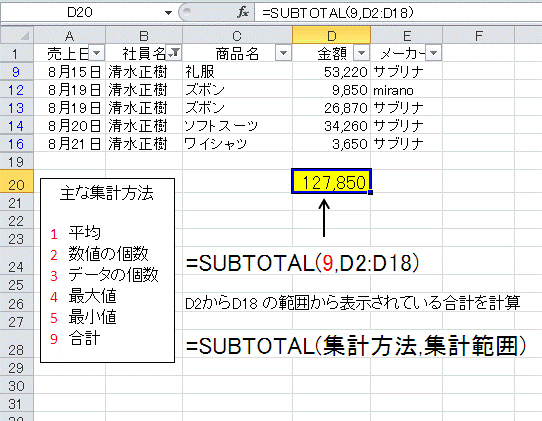Click the fx insert function icon

click(243, 13)
